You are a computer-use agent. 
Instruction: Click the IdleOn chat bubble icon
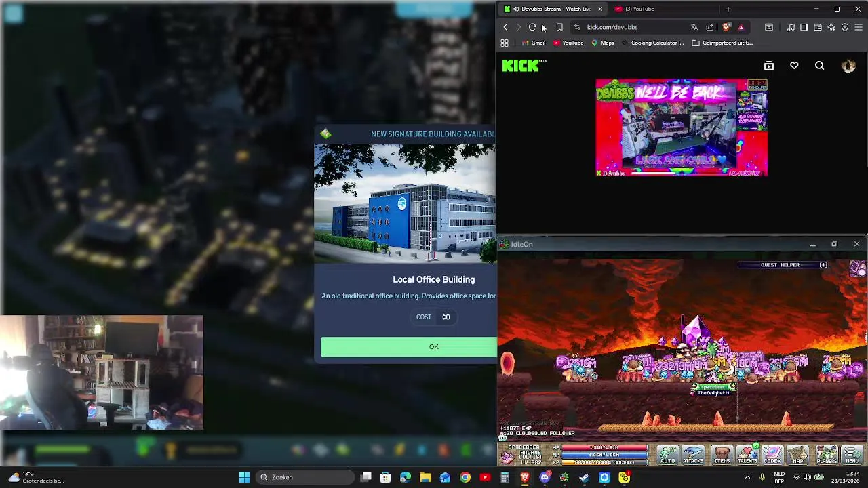(x=502, y=437)
